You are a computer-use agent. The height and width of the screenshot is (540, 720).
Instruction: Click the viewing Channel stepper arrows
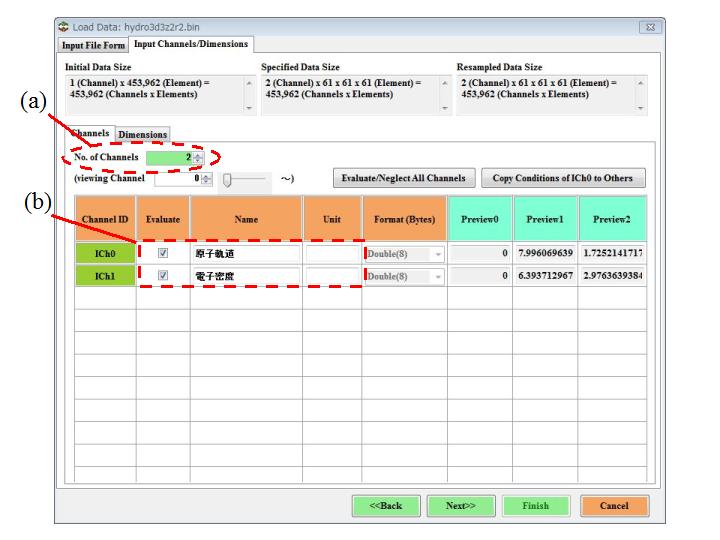coord(207,179)
